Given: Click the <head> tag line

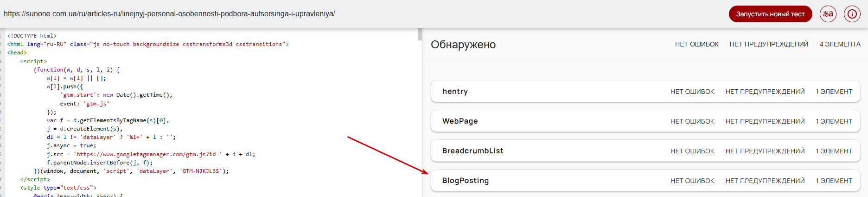Looking at the screenshot, I should click(17, 53).
